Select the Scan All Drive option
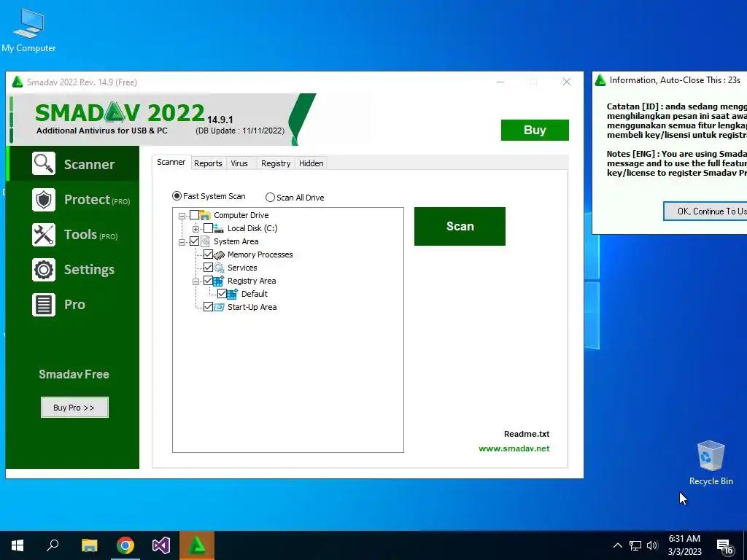 (x=295, y=197)
